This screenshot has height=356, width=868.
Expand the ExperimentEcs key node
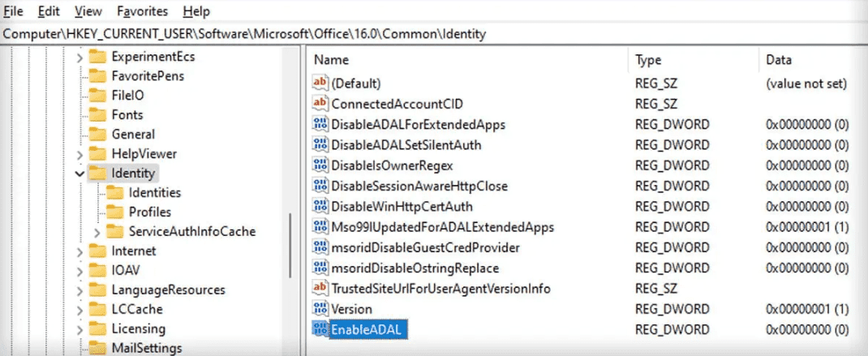[79, 57]
